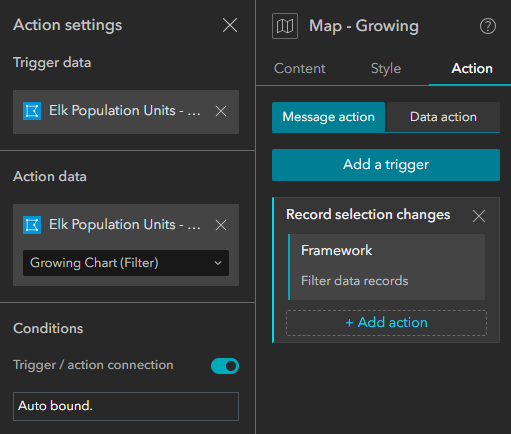Click the Add a trigger button
This screenshot has width=511, height=434.
(386, 165)
